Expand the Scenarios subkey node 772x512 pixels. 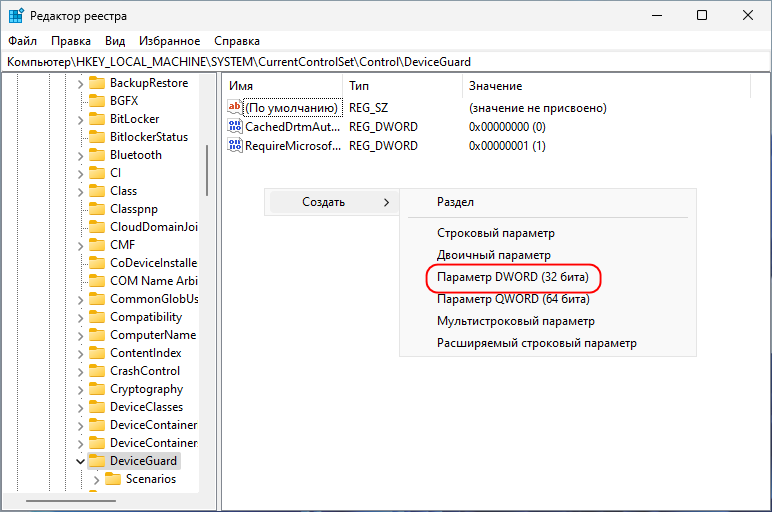pyautogui.click(x=96, y=479)
